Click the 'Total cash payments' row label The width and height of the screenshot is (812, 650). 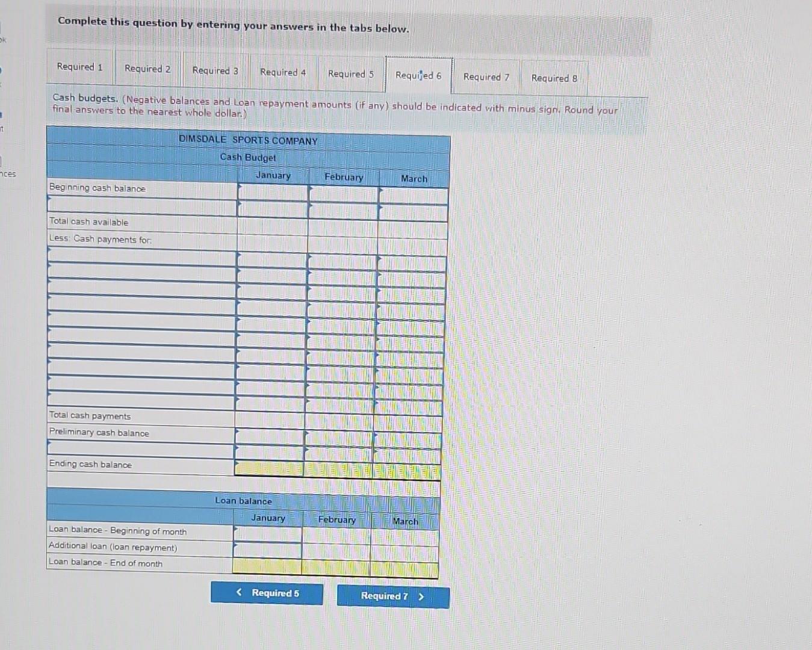click(90, 415)
